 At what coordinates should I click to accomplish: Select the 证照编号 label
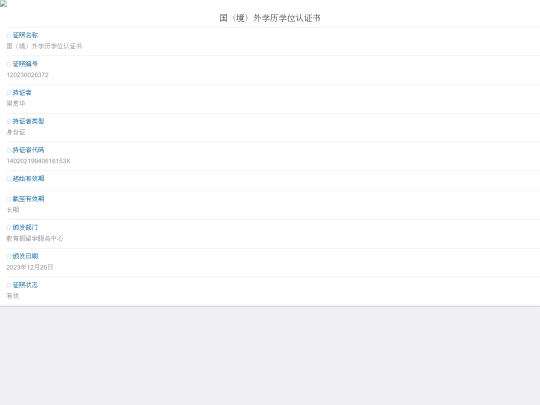tap(25, 64)
